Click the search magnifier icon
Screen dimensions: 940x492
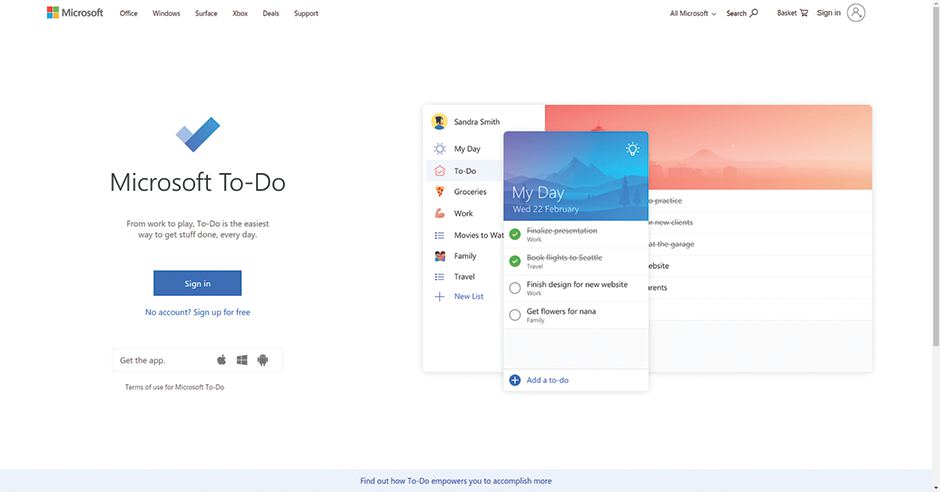point(754,13)
